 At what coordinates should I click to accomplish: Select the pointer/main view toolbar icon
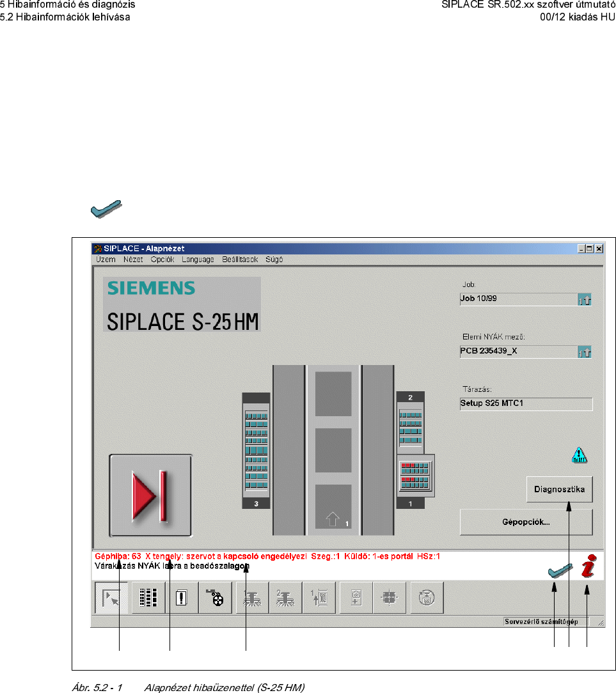[111, 598]
